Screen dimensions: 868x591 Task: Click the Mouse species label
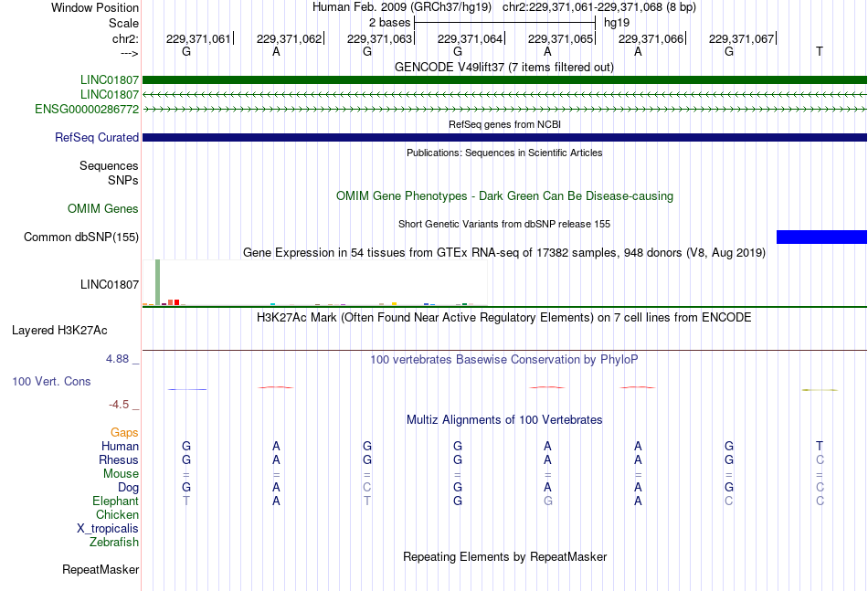[122, 474]
